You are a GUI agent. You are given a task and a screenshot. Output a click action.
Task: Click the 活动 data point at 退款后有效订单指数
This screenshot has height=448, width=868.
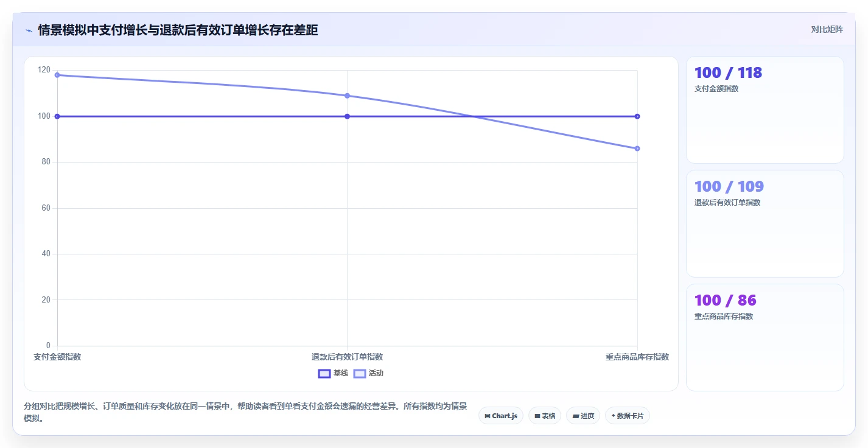347,96
